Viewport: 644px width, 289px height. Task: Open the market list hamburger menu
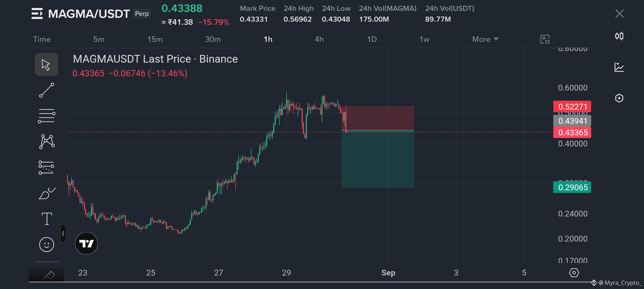pos(37,13)
